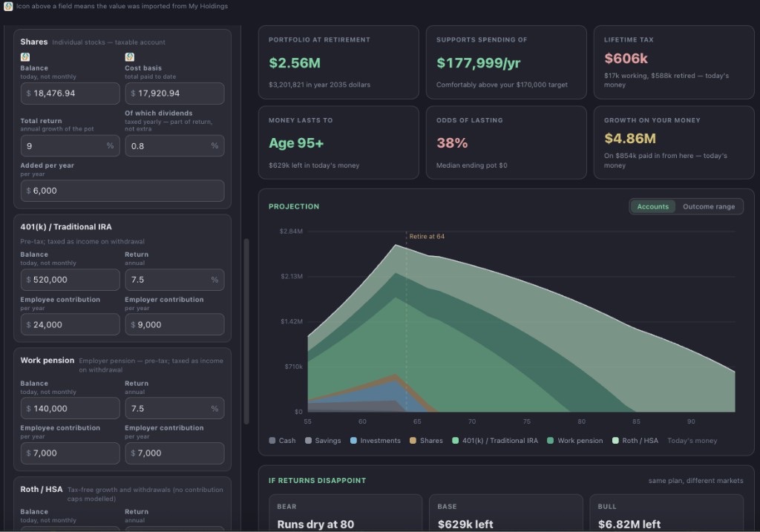760x532 pixels.
Task: Click the Savings legend swatch
Action: [308, 441]
